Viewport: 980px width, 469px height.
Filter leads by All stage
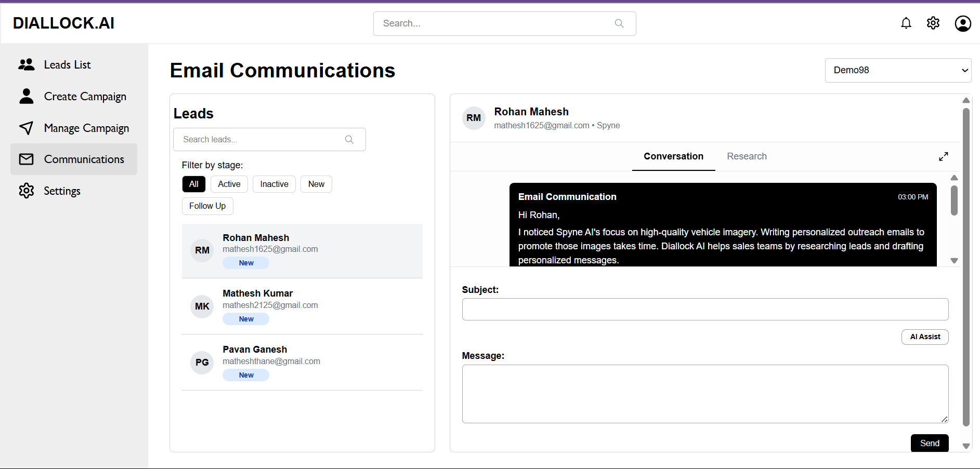(x=194, y=184)
